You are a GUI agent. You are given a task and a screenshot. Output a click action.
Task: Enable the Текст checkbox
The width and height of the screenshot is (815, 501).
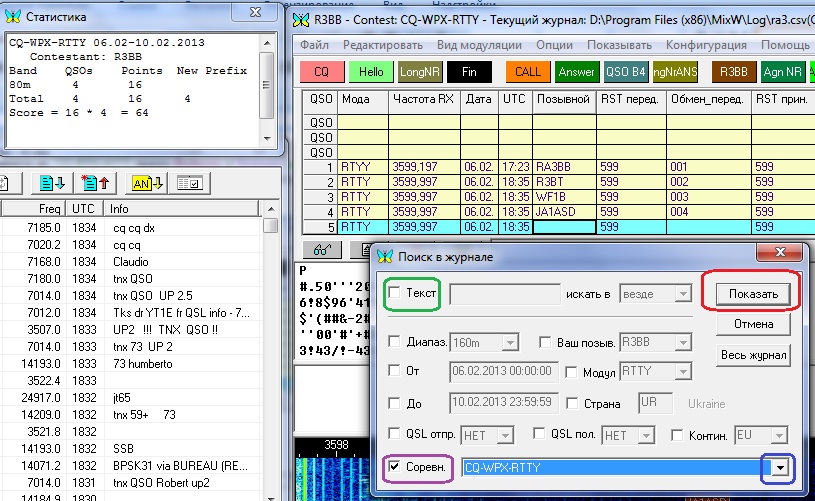tap(396, 293)
